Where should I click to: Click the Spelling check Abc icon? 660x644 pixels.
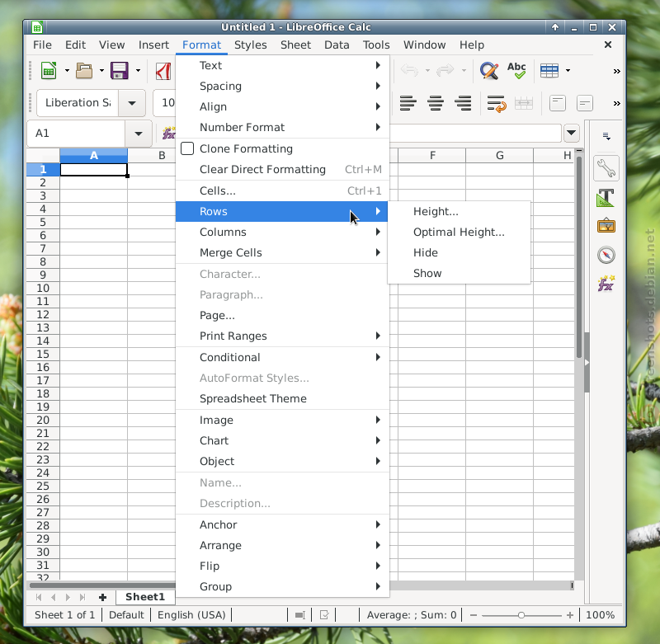coord(516,70)
